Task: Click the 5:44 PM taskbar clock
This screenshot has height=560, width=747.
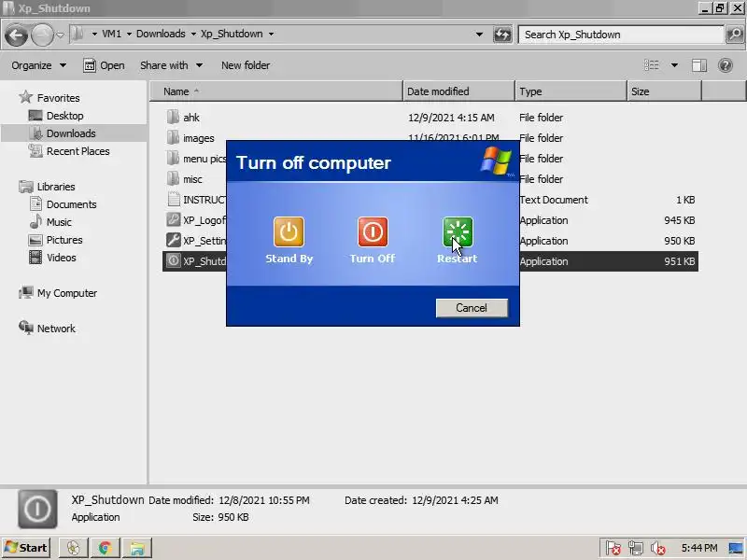Action: (x=698, y=548)
